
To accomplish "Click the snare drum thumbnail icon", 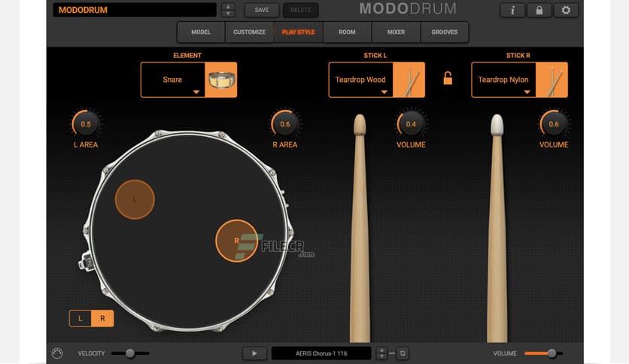I will pos(221,80).
